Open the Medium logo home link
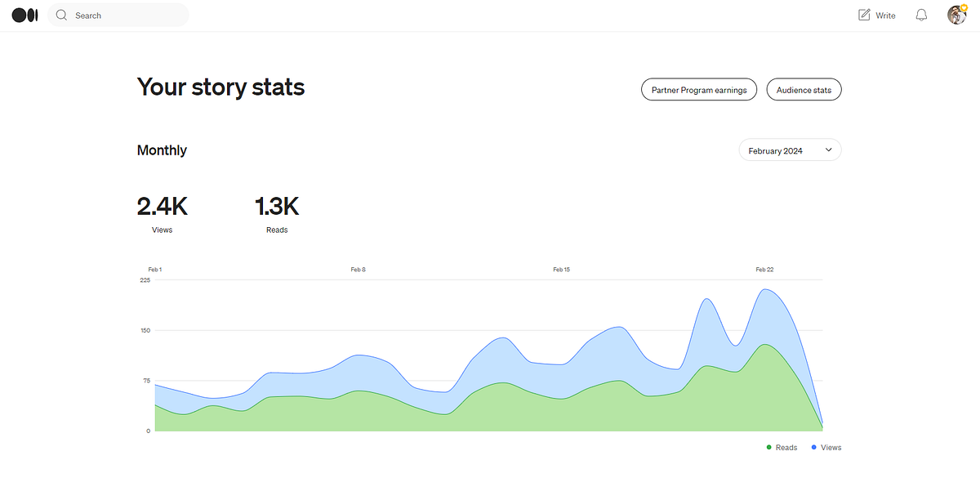The height and width of the screenshot is (478, 980). coord(25,15)
